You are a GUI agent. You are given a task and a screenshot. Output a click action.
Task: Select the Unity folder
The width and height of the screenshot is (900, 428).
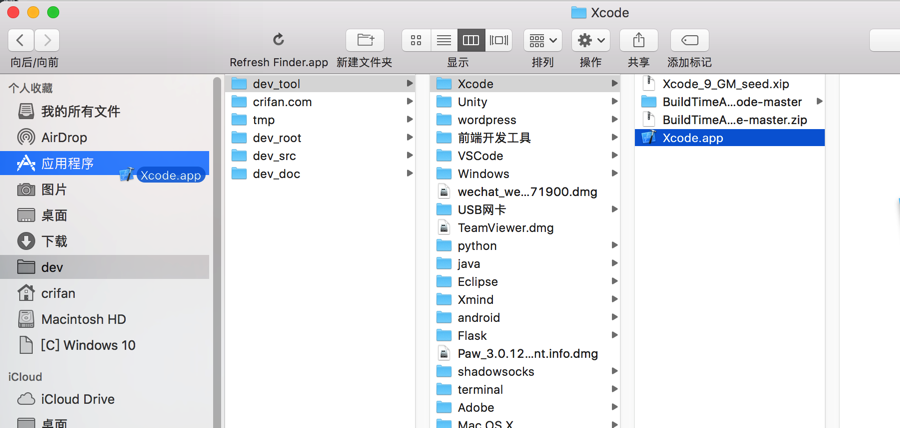coord(525,102)
